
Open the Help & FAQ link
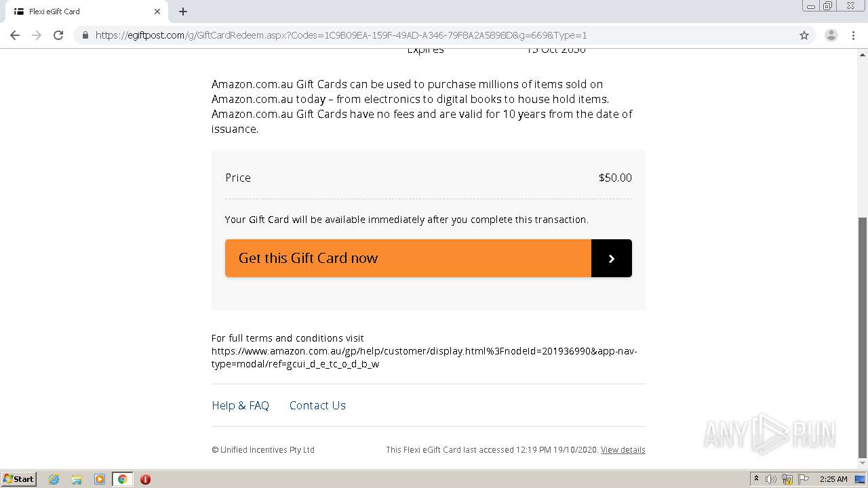[240, 405]
